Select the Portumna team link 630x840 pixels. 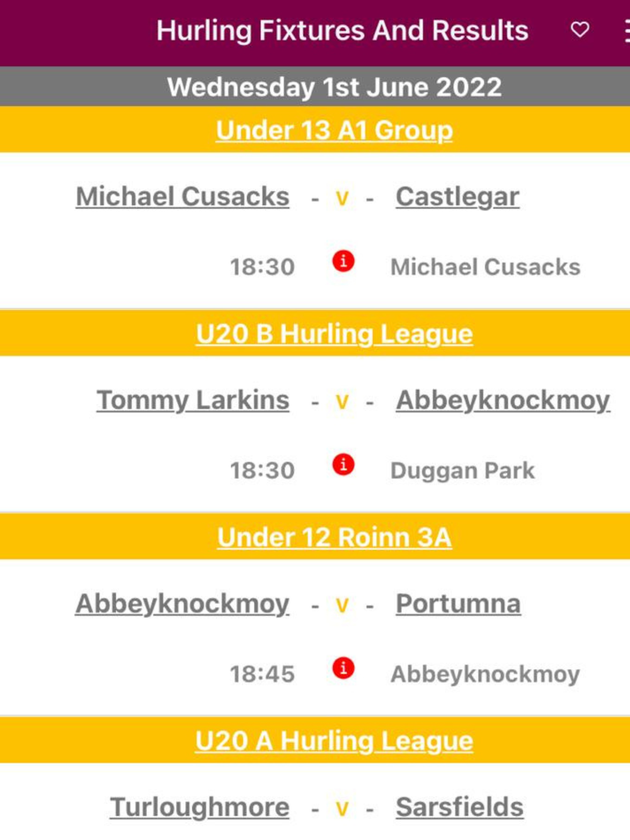[459, 604]
